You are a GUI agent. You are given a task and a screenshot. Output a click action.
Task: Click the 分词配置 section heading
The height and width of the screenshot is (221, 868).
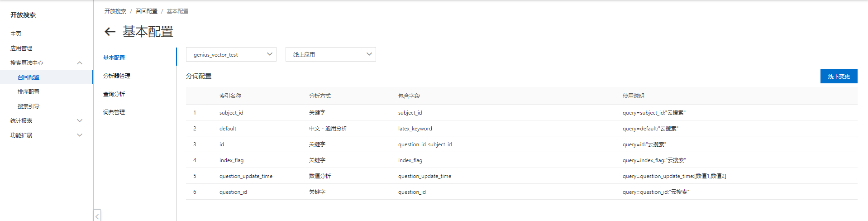[x=199, y=76]
